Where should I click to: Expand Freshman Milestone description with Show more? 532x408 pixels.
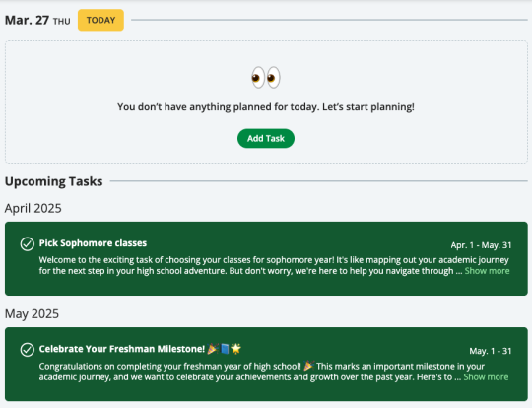(x=486, y=377)
